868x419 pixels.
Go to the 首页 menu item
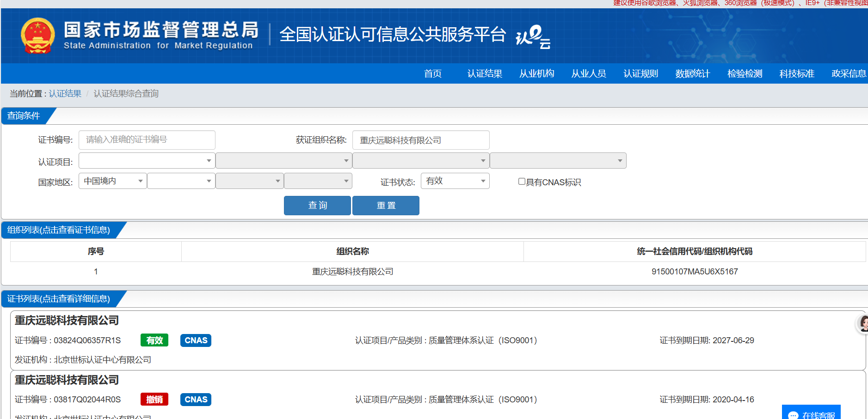(x=433, y=73)
